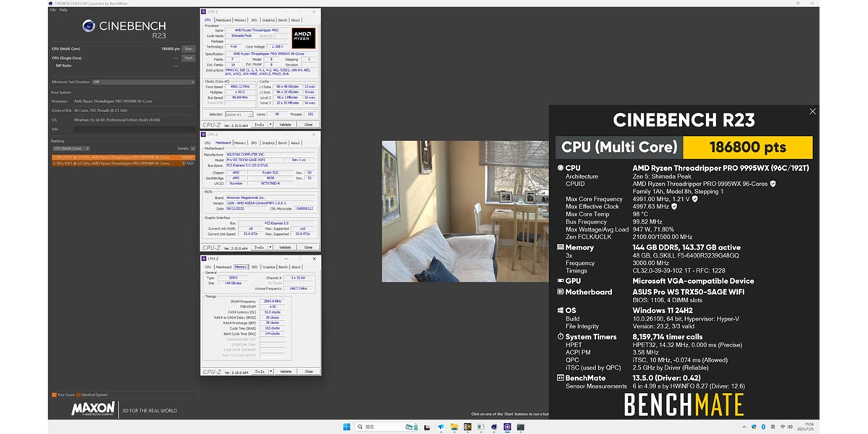Click the rendered room image thumbnail

[465, 211]
